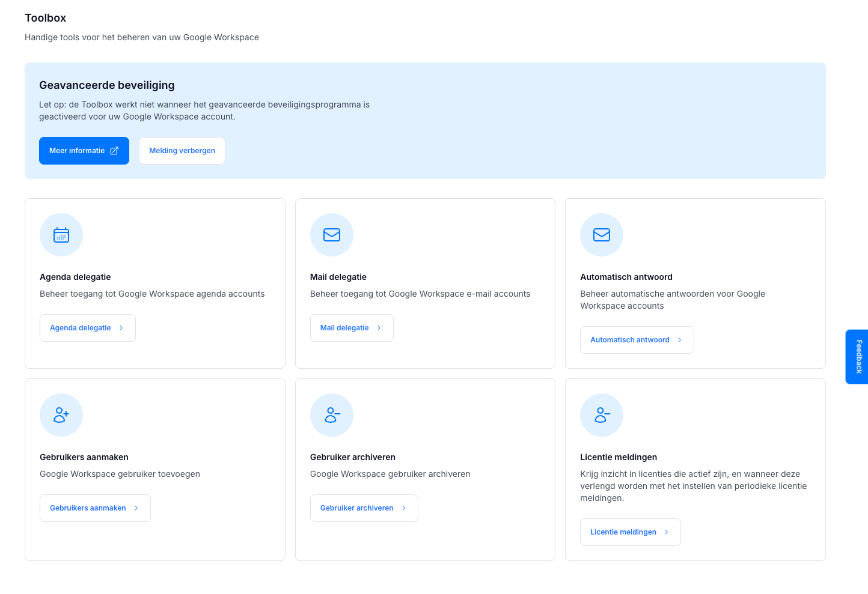Screen dimensions: 868x594
Task: Hide notice with Melding verbergen
Action: click(182, 151)
